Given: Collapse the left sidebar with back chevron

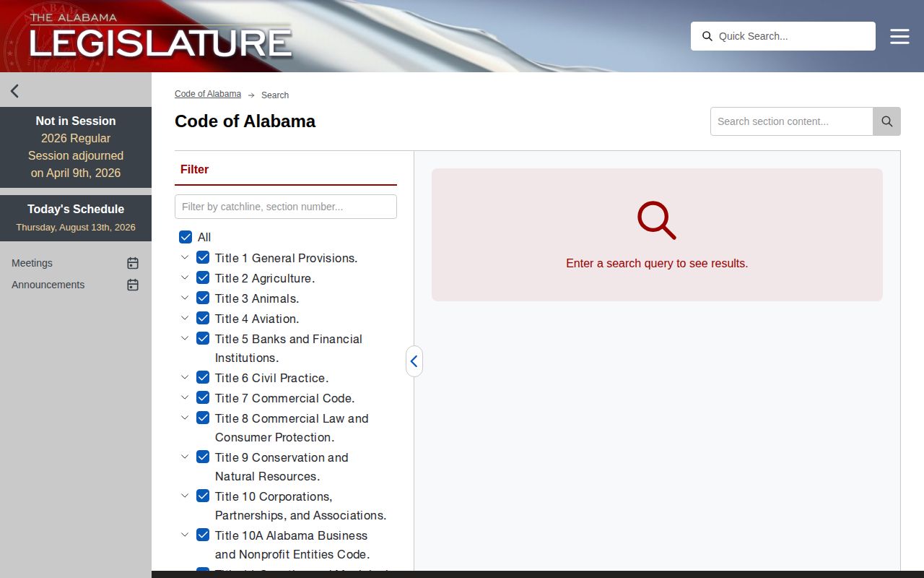Looking at the screenshot, I should point(14,90).
